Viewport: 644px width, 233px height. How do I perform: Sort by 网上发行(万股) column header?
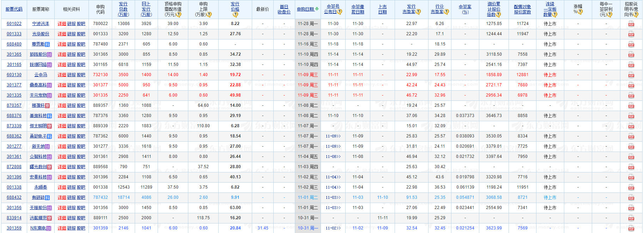pyautogui.click(x=146, y=9)
